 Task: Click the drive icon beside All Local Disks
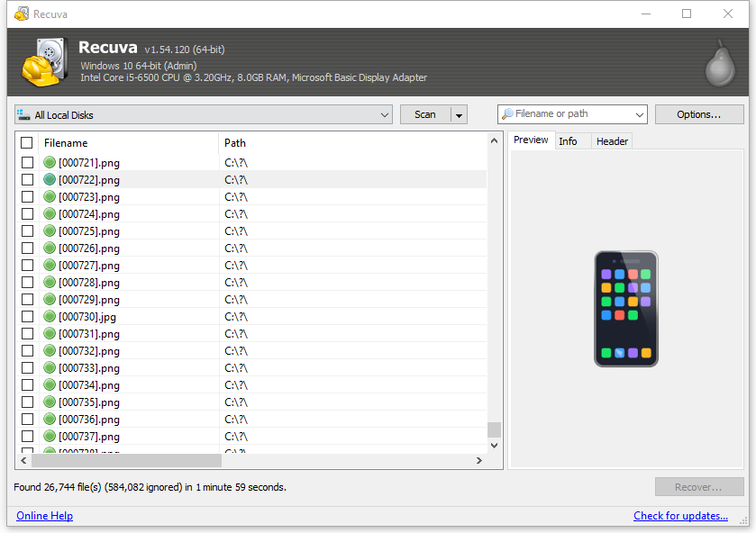click(23, 114)
